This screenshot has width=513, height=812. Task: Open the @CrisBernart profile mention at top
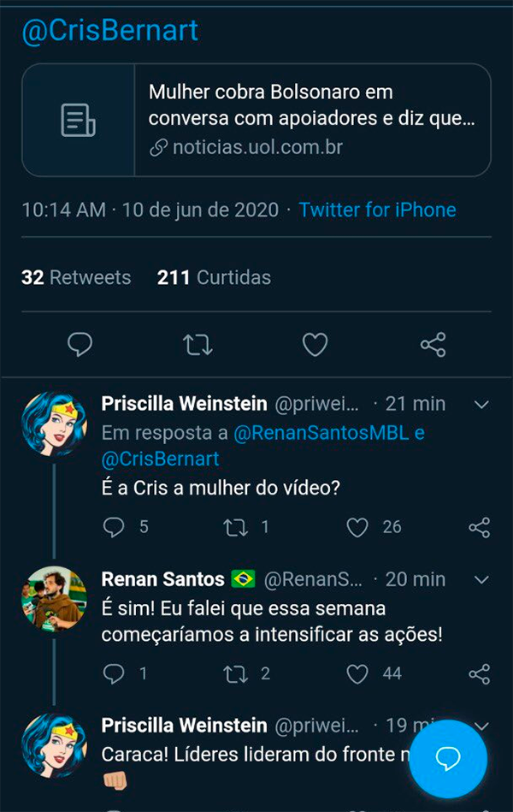[109, 31]
